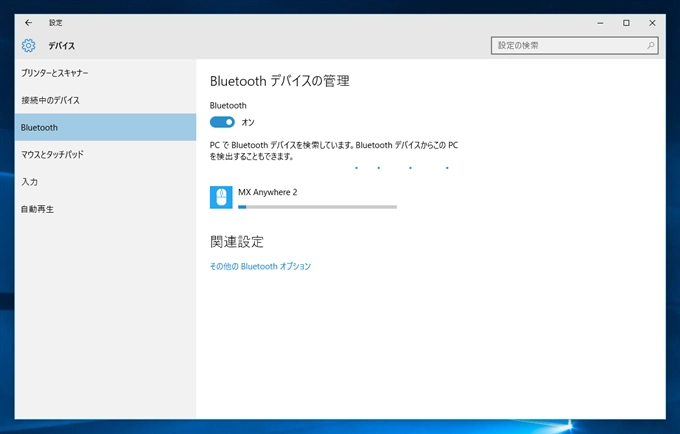Click the search magnifier icon

[651, 45]
